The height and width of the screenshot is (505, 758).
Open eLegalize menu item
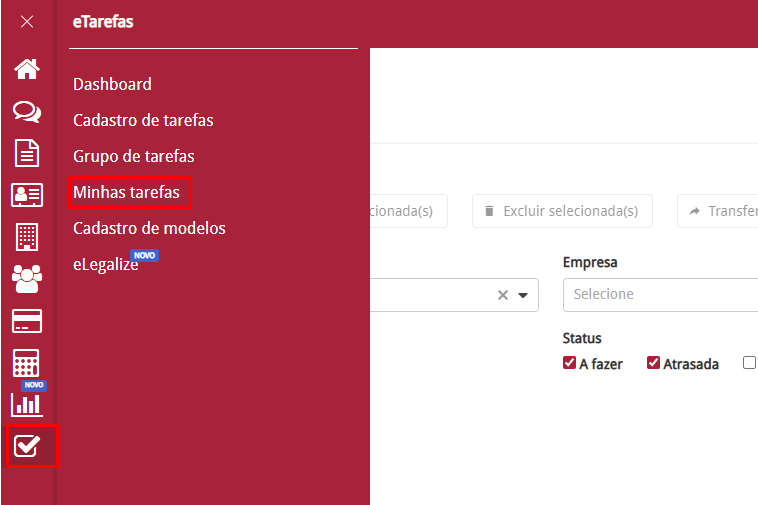click(x=106, y=264)
